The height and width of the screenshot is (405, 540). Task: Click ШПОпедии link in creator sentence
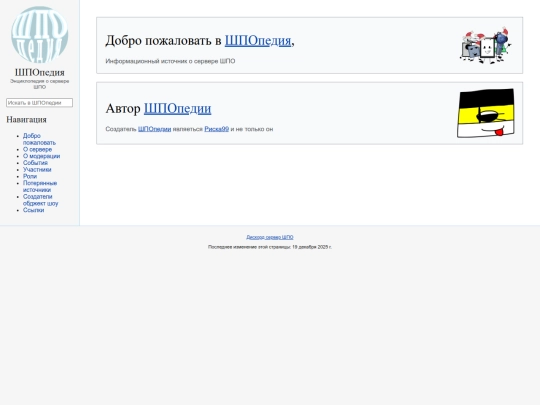point(154,129)
